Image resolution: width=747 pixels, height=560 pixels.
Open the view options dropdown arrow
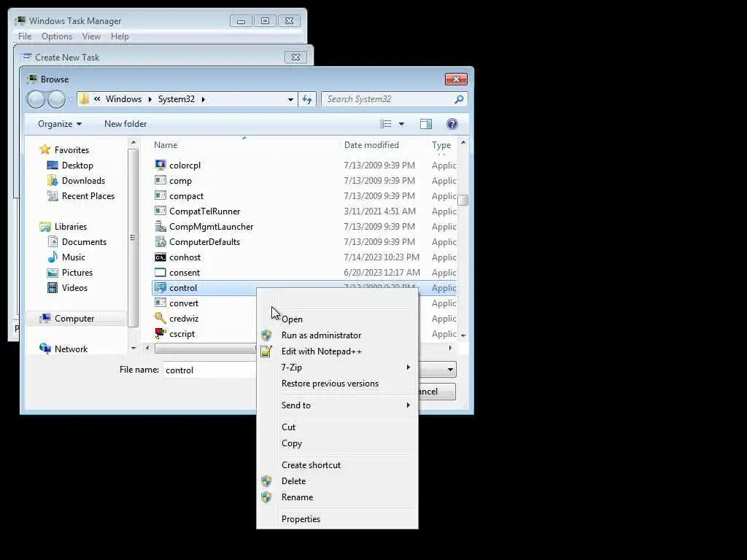[x=401, y=124]
